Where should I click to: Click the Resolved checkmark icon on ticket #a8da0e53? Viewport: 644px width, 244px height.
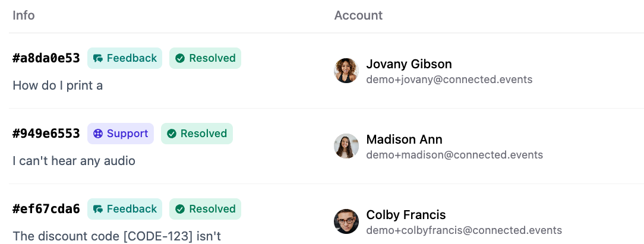point(181,58)
